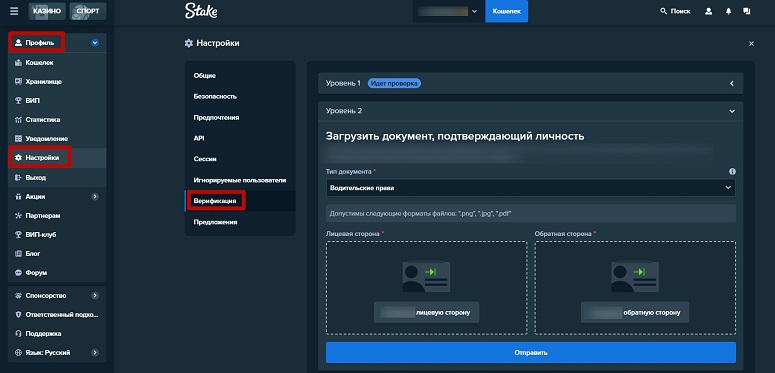The image size is (775, 373).
Task: Click the exit icon beside Выход
Action: pos(18,177)
